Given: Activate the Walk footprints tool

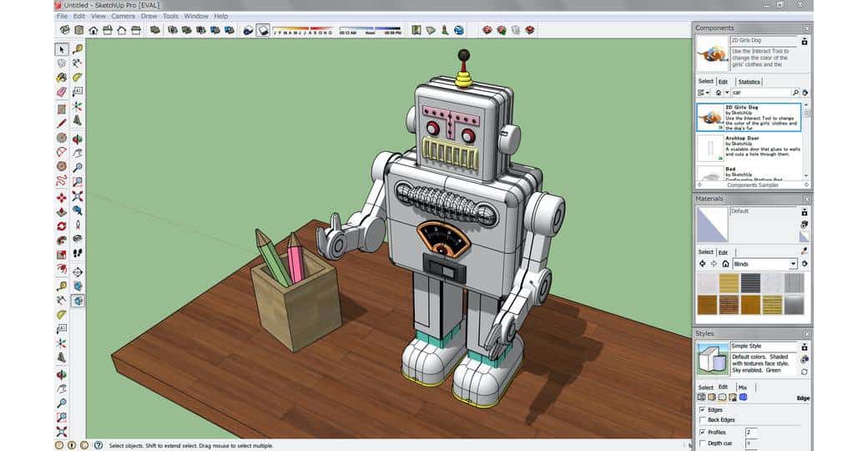Looking at the screenshot, I should coord(78,253).
